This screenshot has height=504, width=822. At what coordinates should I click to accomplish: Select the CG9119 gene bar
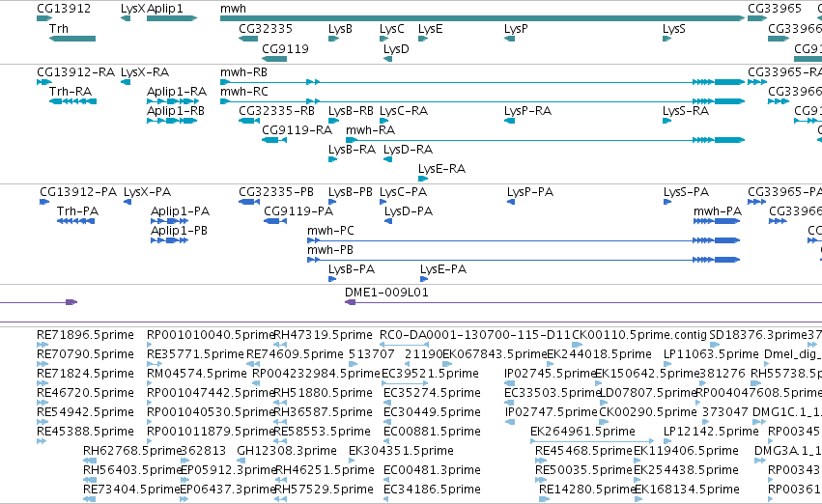coord(274,59)
